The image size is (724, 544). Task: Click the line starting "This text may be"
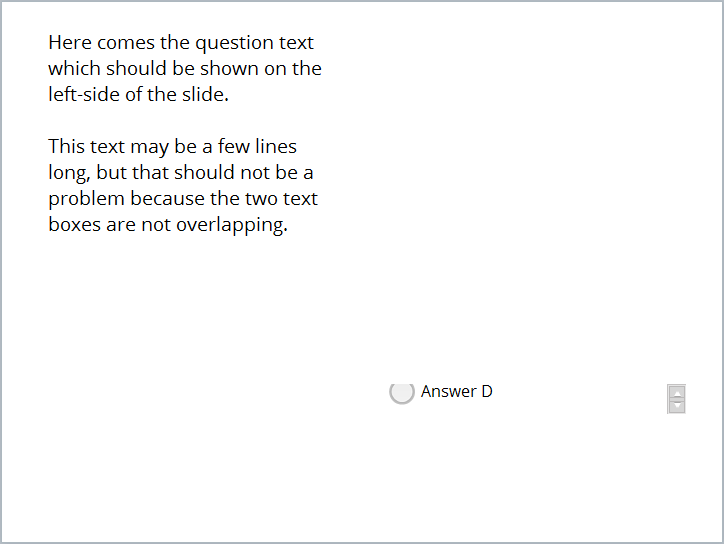coord(172,147)
